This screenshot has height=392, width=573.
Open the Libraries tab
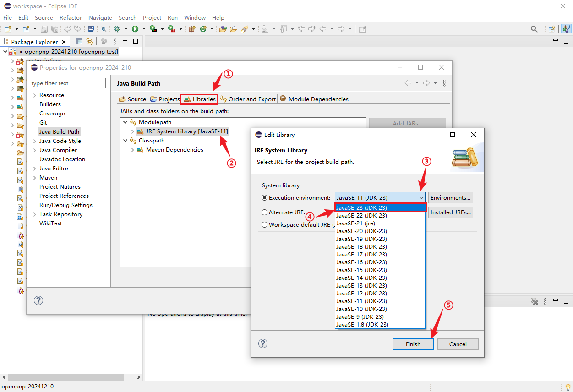[199, 99]
